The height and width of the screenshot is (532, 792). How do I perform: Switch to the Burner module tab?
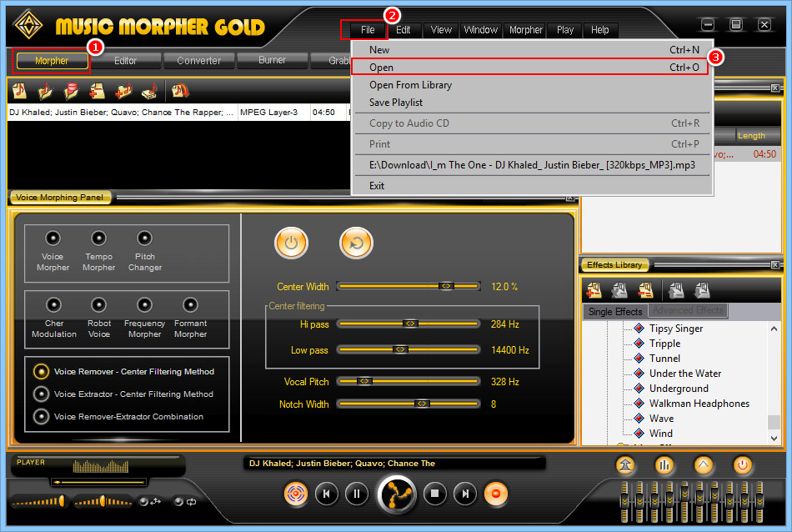(272, 60)
